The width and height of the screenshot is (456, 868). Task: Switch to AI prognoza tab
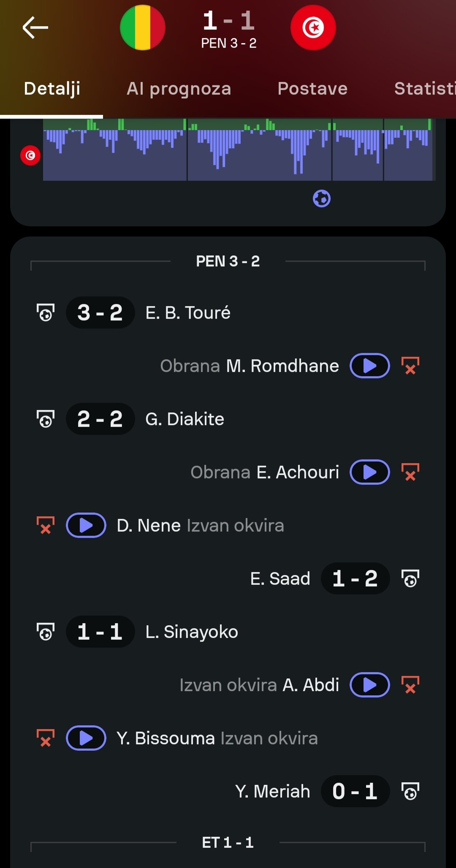click(x=179, y=89)
